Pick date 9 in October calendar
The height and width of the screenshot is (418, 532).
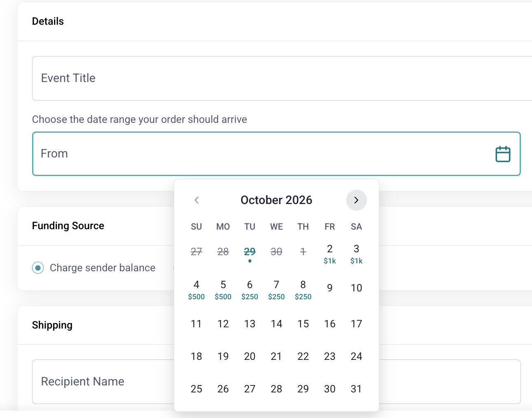click(x=330, y=288)
